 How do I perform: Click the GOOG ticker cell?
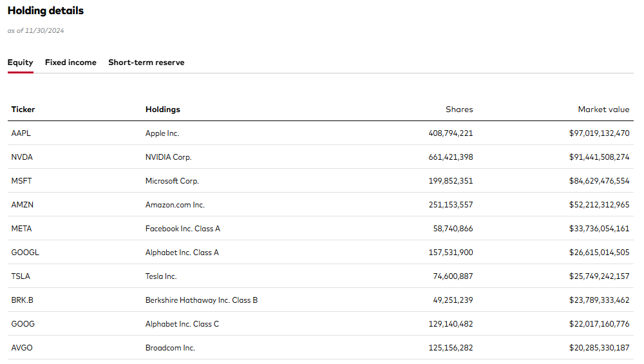click(x=23, y=324)
